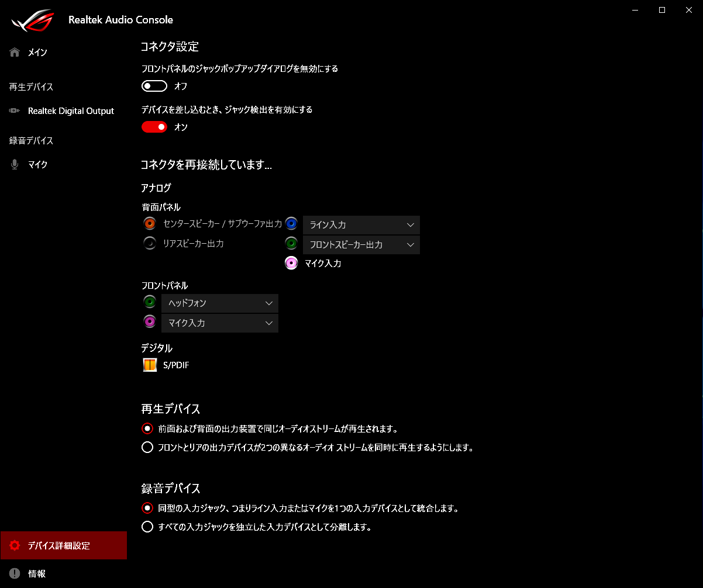This screenshot has width=703, height=588.
Task: Click the blue line-in jack icon
Action: point(291,223)
